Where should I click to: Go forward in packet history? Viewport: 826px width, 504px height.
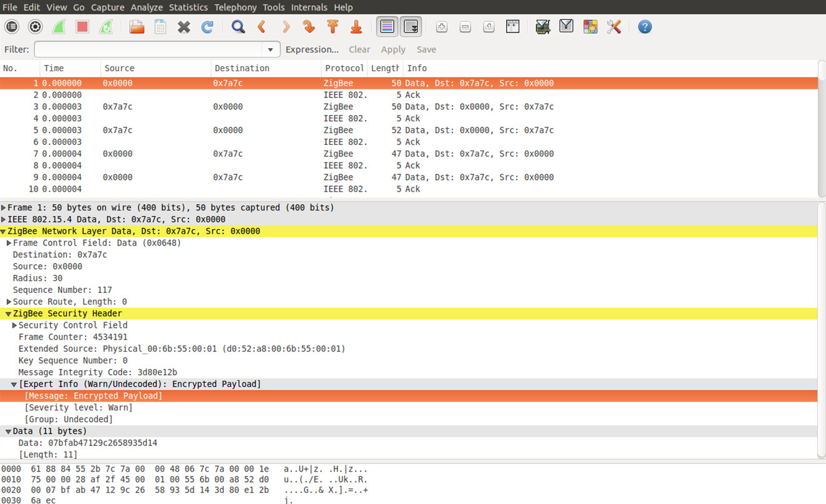pyautogui.click(x=286, y=27)
